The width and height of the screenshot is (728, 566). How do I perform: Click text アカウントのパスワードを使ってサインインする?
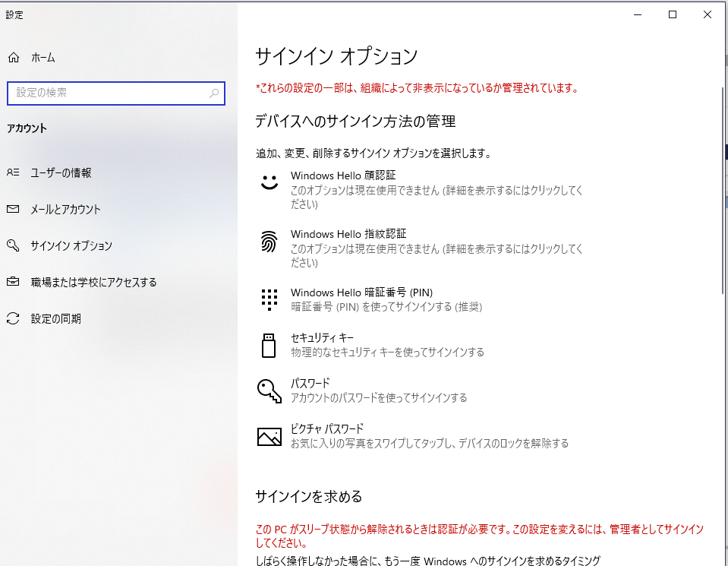[x=379, y=398]
